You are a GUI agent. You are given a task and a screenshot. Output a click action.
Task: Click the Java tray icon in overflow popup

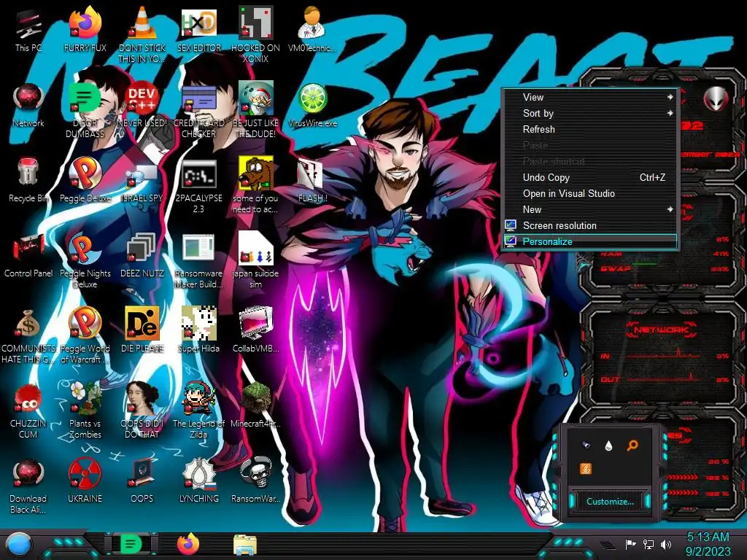tap(586, 469)
